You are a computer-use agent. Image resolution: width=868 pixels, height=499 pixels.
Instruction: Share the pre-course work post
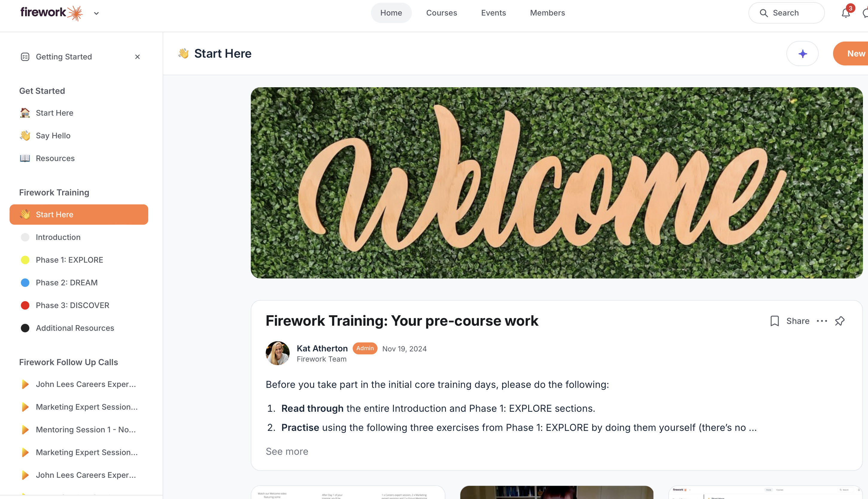pyautogui.click(x=798, y=321)
